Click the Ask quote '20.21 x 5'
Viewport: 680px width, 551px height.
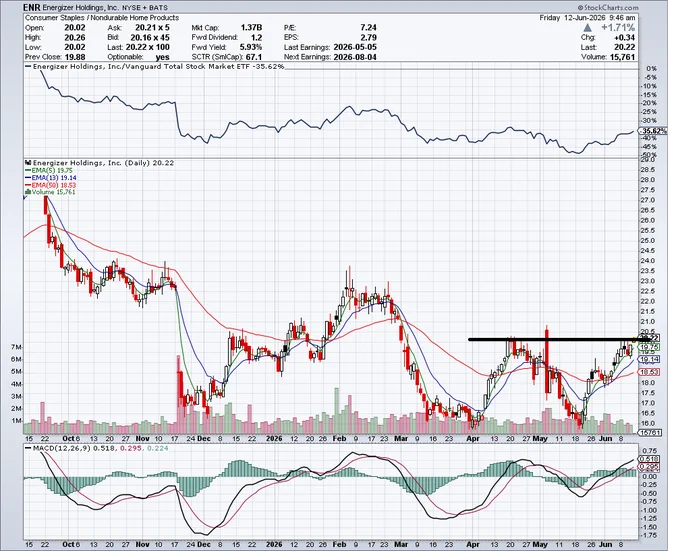(150, 28)
